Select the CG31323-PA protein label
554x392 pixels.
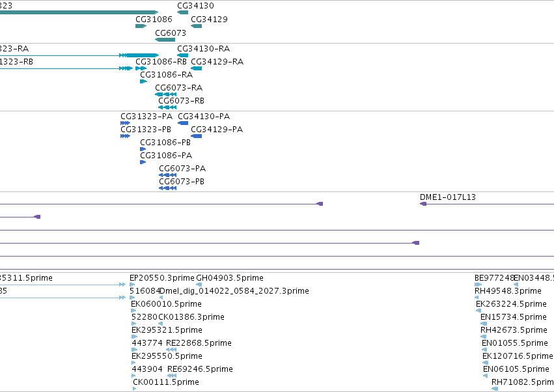point(146,117)
